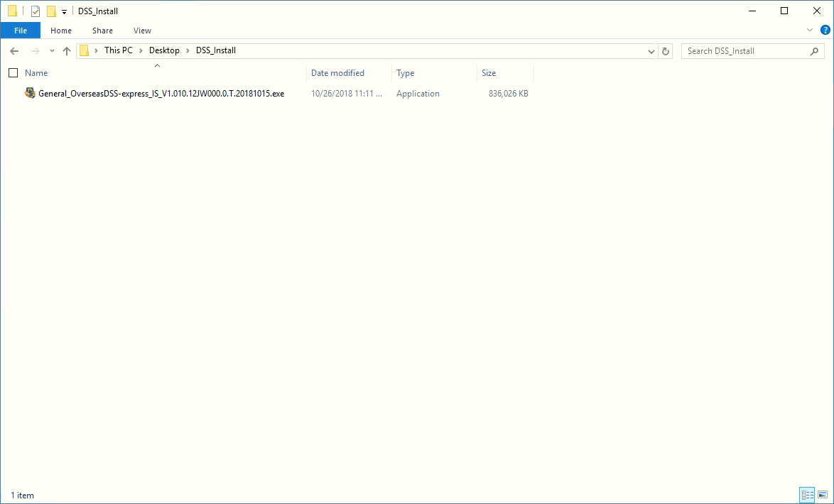Click the folder icon in title bar
This screenshot has width=834, height=504.
tap(12, 11)
